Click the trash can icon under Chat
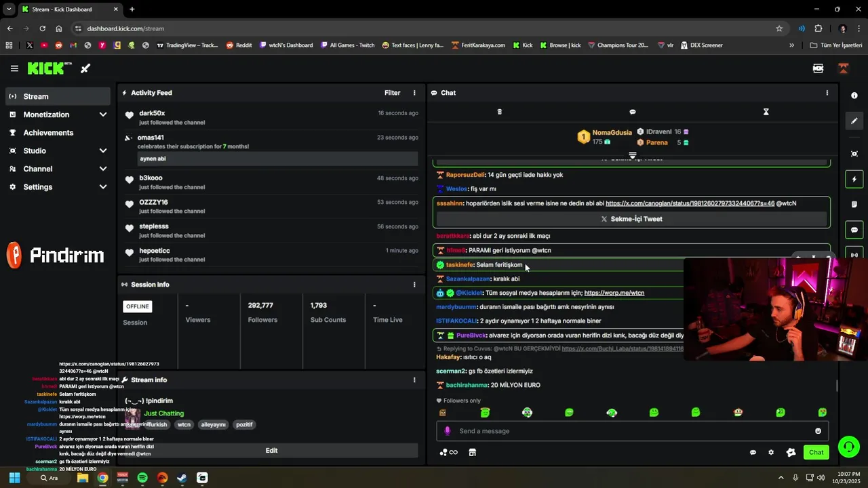 (500, 112)
